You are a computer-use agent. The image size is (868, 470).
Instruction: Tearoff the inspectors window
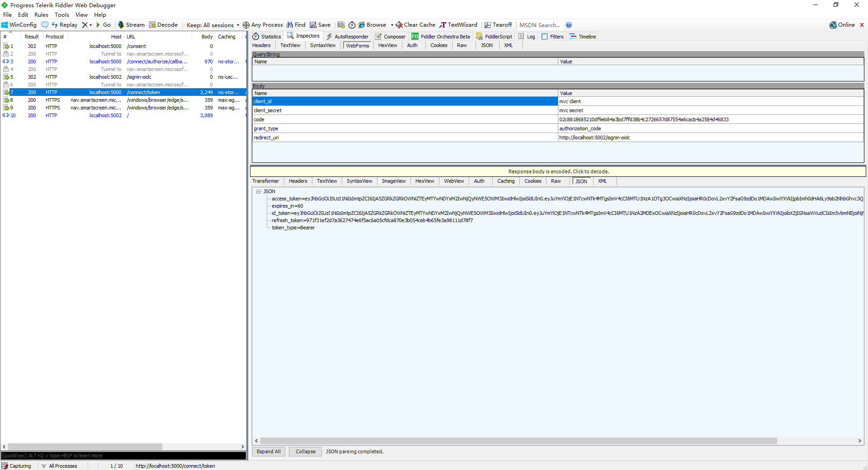pyautogui.click(x=498, y=25)
